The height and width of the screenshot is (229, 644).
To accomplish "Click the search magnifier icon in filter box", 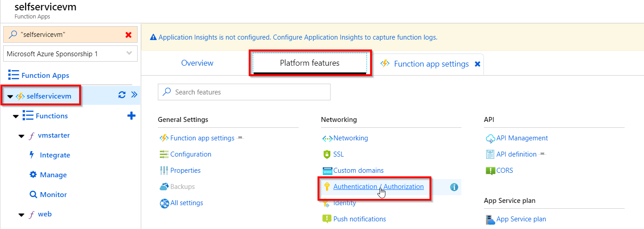I will (x=13, y=35).
